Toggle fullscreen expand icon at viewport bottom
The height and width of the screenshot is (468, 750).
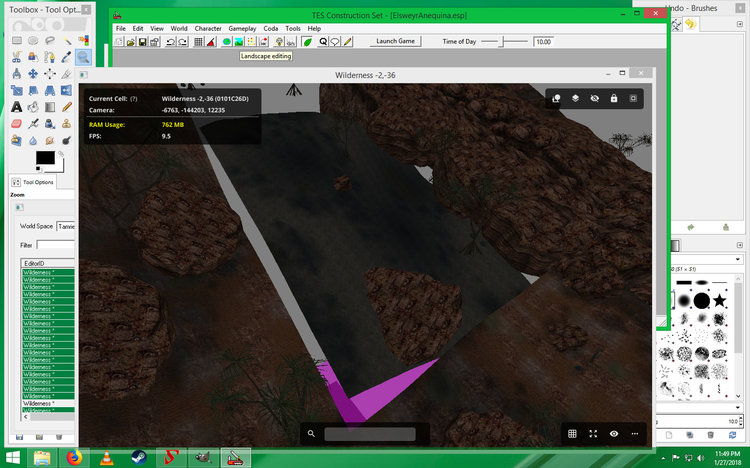click(593, 434)
